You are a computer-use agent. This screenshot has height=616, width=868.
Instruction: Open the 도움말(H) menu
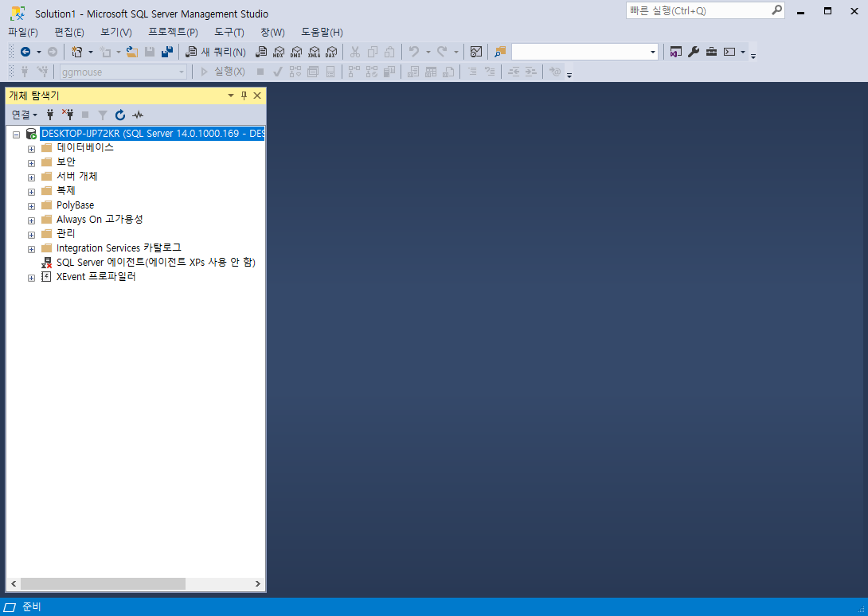[323, 32]
